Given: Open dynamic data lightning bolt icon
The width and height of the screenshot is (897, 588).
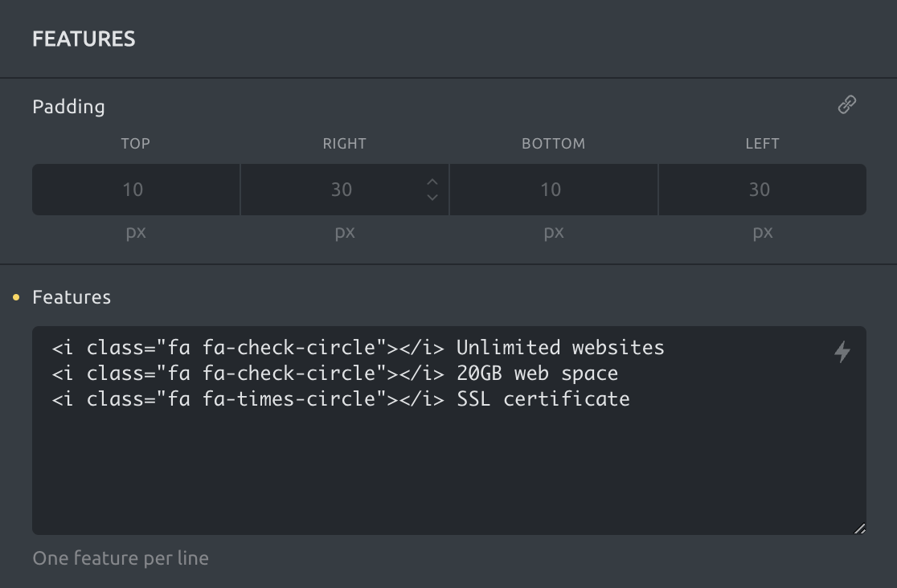Looking at the screenshot, I should click(x=842, y=352).
